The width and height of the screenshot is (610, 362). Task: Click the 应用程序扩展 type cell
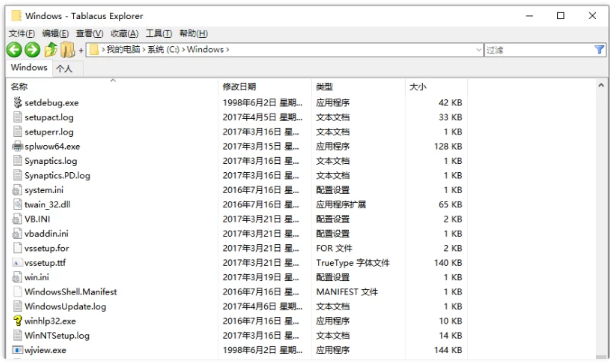pyautogui.click(x=341, y=205)
